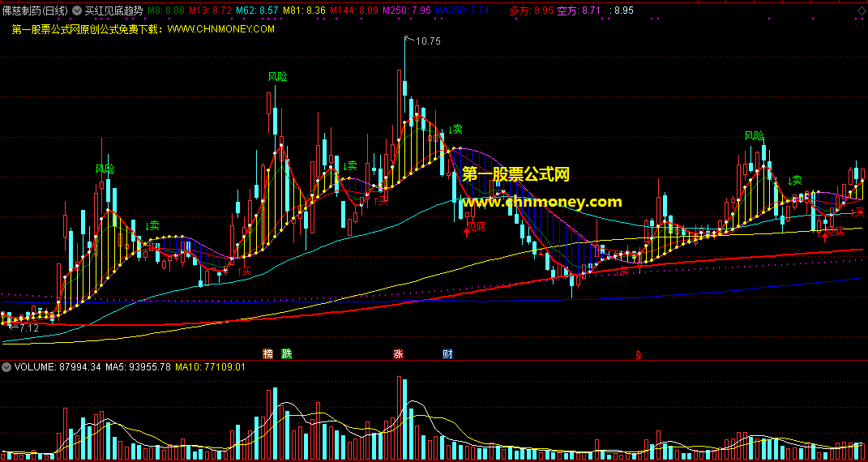Select the M144: 8.09 indicator value

353,11
